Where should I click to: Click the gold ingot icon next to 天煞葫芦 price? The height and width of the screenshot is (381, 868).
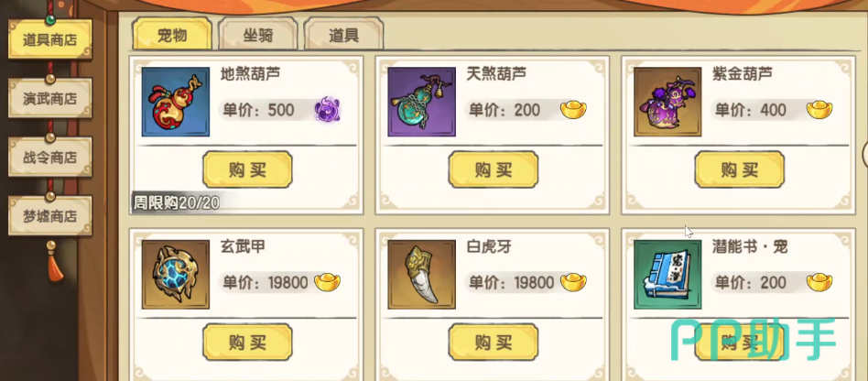click(573, 110)
